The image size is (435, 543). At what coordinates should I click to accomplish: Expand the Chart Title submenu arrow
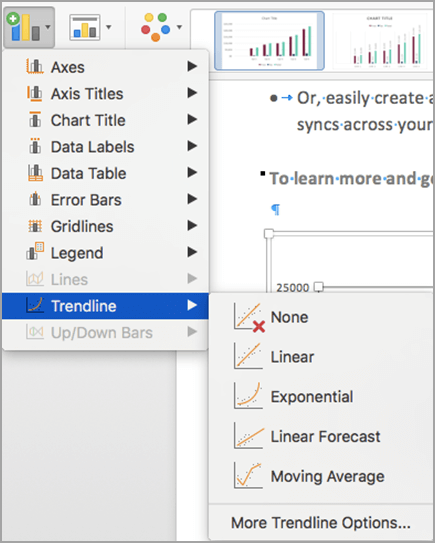pyautogui.click(x=192, y=119)
